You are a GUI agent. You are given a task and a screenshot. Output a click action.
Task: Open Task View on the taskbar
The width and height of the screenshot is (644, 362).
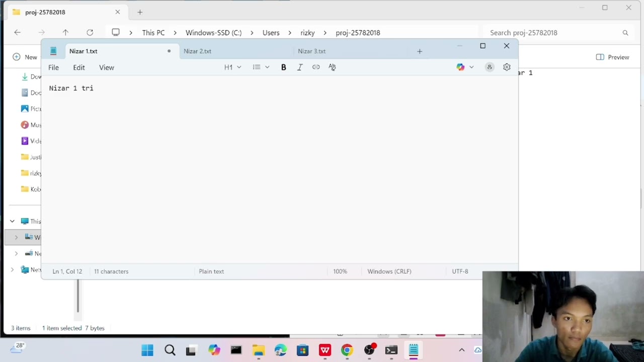point(191,350)
